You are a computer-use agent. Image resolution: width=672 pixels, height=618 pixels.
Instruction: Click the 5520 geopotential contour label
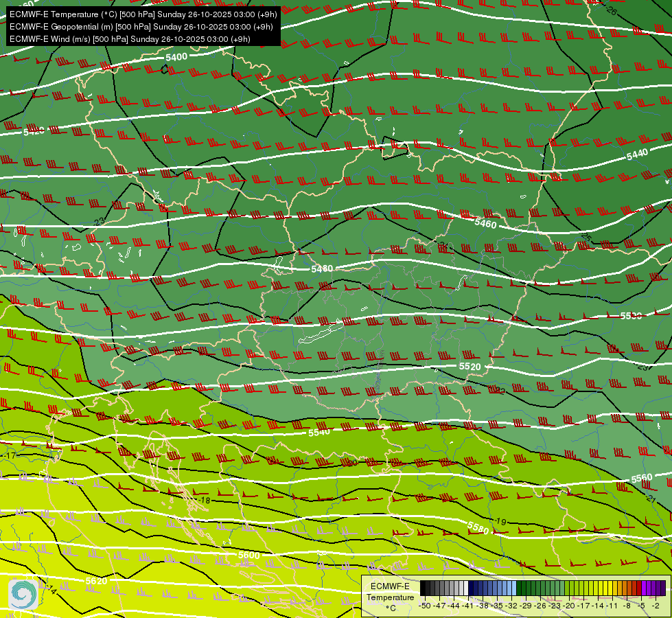pyautogui.click(x=470, y=366)
